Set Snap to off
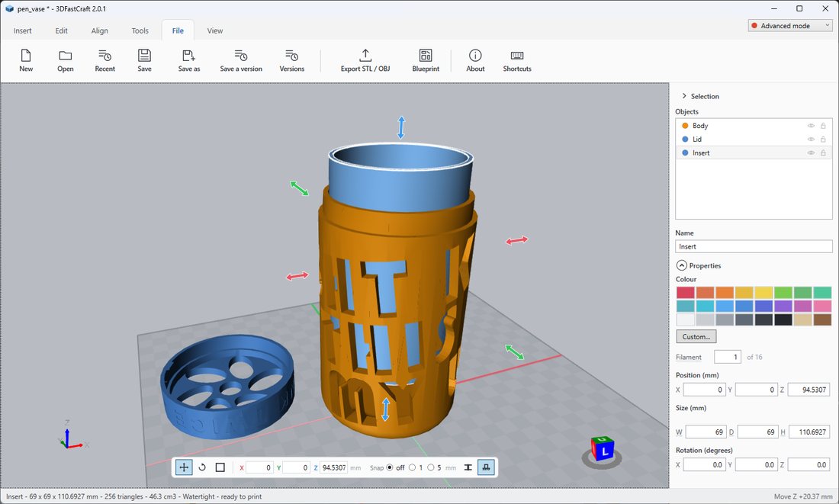Viewport: 839px width, 504px height. (390, 467)
